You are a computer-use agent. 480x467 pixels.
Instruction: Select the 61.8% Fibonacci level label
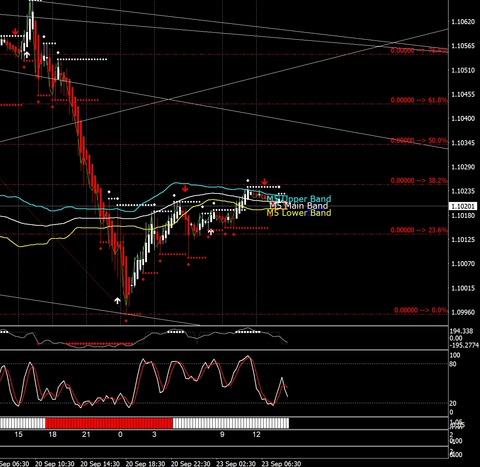pyautogui.click(x=419, y=100)
